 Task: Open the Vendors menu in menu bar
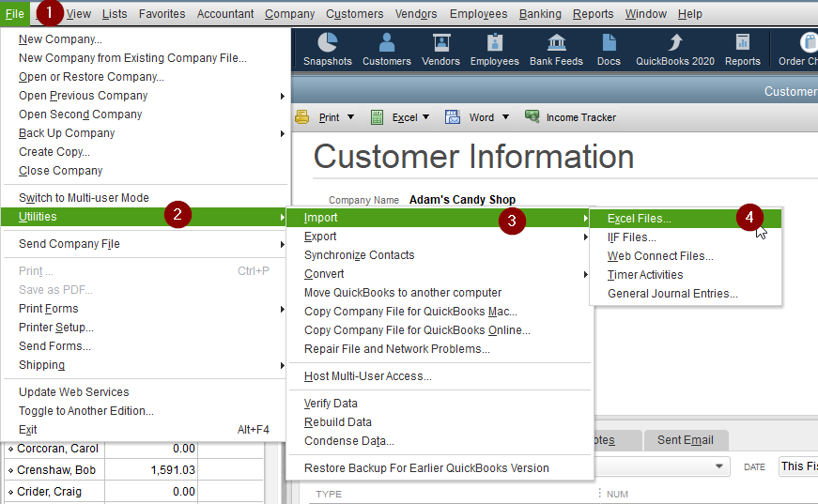click(416, 14)
